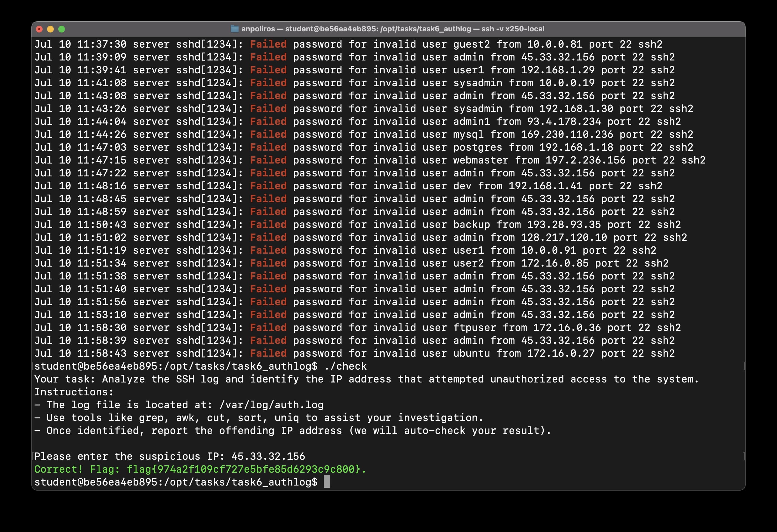Click the word Correct! in green
Viewport: 777px width, 532px height.
[59, 469]
